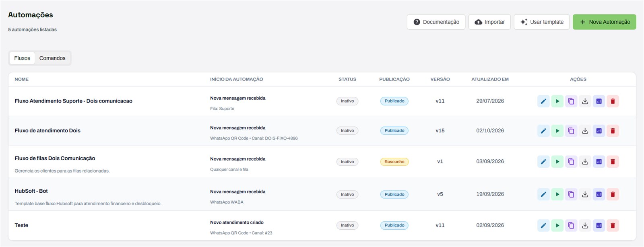Delete the Teste automation
Viewport: 644px width, 247px height.
[x=613, y=225]
